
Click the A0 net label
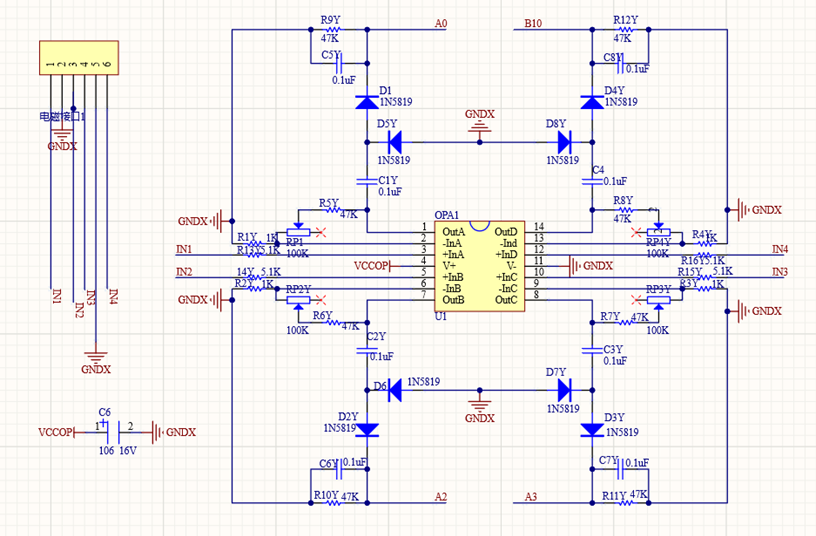(x=442, y=23)
